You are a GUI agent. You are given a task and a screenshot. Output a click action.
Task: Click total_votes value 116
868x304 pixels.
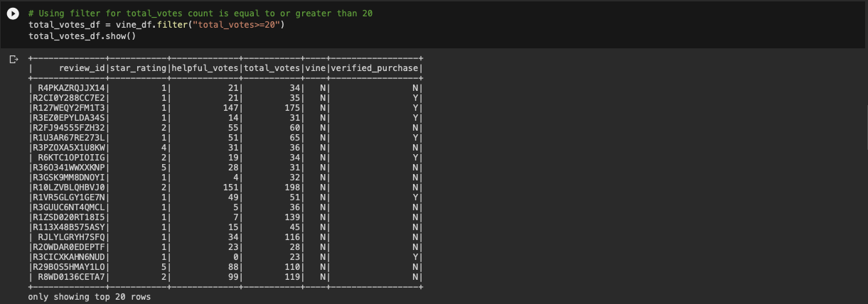pos(293,237)
